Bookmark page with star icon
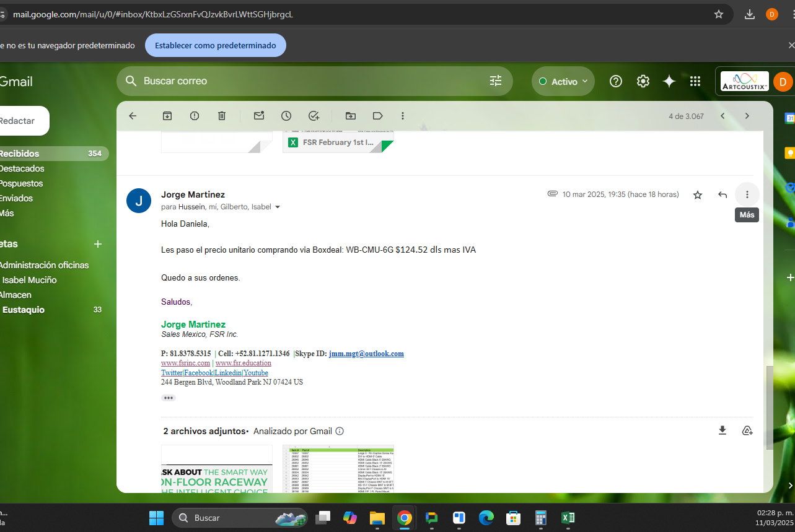The width and height of the screenshot is (795, 532). tap(719, 14)
